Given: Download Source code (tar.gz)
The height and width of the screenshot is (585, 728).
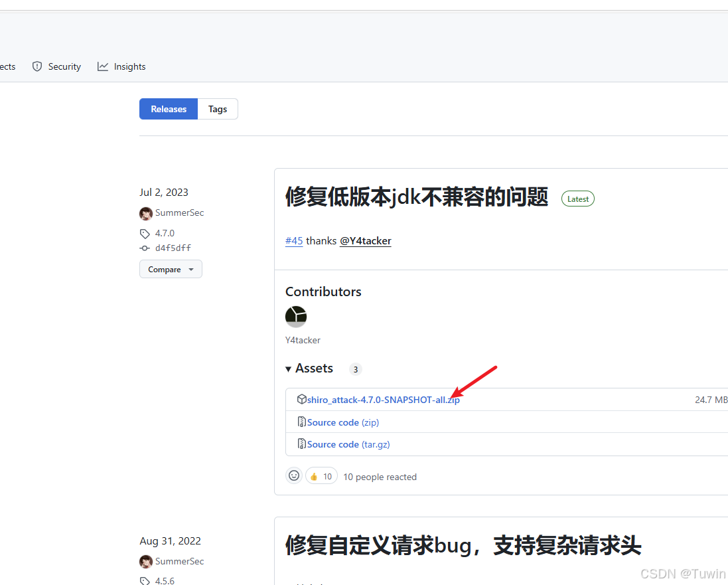Looking at the screenshot, I should pos(348,444).
